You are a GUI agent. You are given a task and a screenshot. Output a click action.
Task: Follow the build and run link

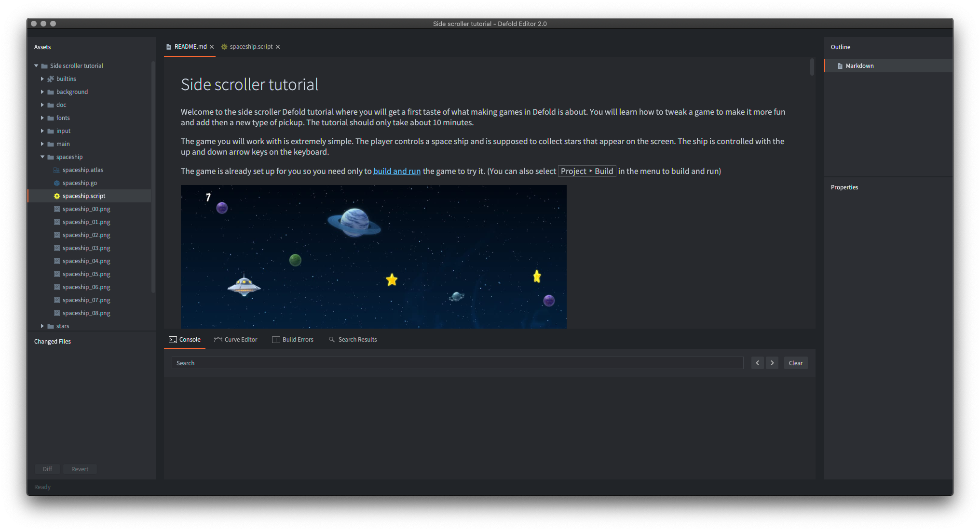click(x=397, y=171)
